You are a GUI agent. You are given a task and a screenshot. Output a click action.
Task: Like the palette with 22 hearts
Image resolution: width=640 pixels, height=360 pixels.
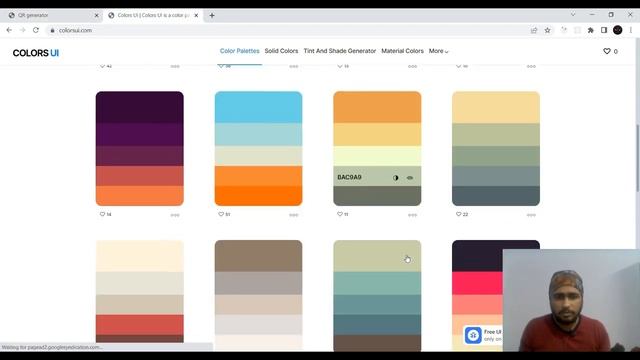pyautogui.click(x=458, y=214)
